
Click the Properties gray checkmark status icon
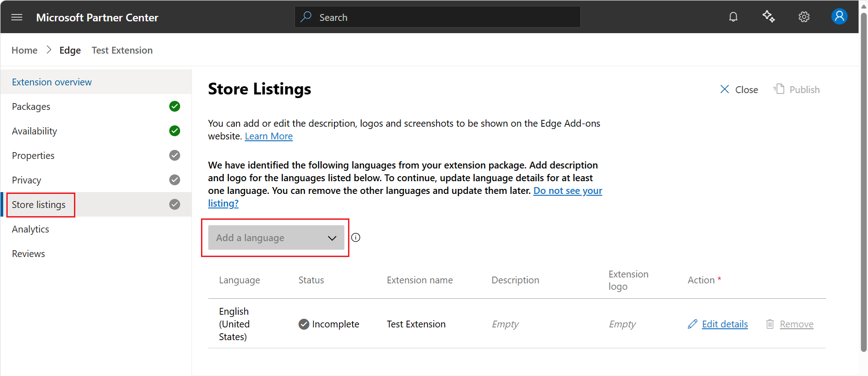175,155
